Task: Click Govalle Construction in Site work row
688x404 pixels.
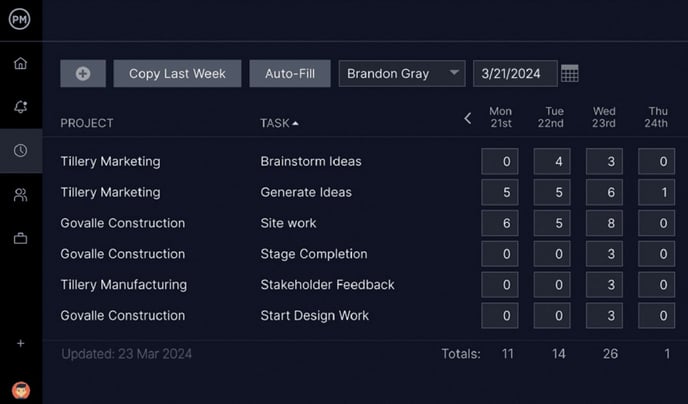Action: click(123, 223)
